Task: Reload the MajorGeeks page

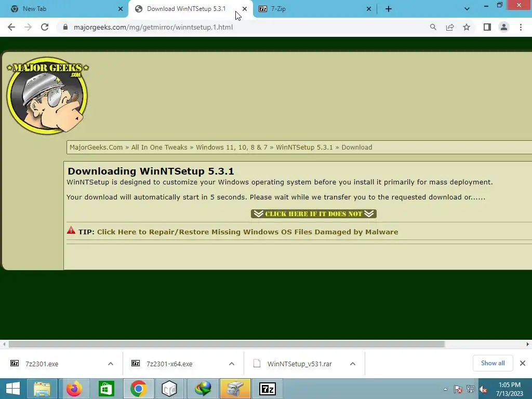Action: click(x=45, y=27)
